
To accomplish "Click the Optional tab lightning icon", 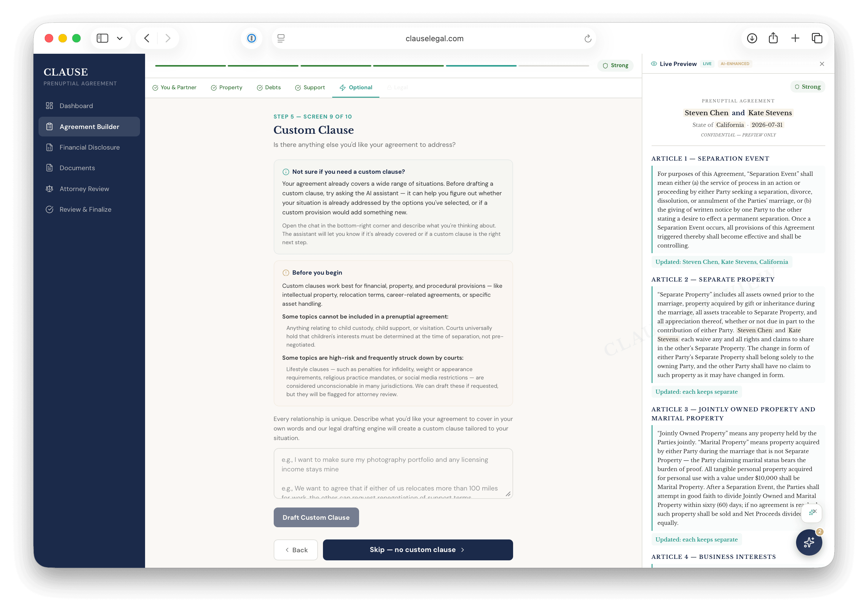I will coord(342,88).
